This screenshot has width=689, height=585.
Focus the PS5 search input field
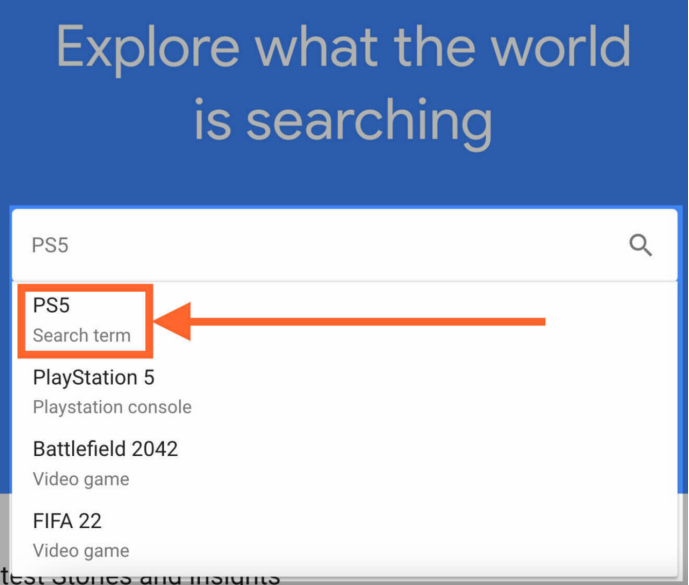pos(344,245)
